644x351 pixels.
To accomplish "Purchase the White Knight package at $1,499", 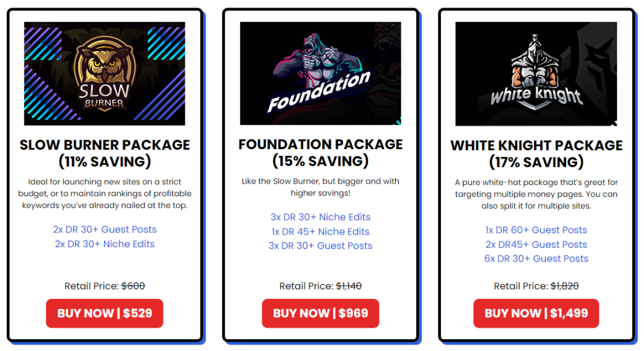I will pyautogui.click(x=536, y=313).
